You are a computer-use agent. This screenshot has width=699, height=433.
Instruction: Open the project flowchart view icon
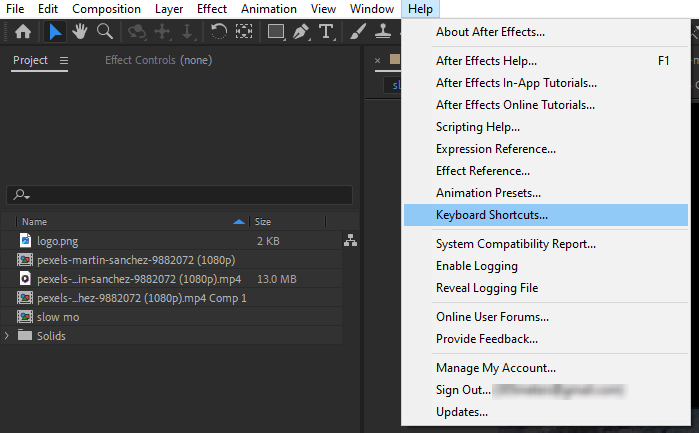[x=350, y=240]
